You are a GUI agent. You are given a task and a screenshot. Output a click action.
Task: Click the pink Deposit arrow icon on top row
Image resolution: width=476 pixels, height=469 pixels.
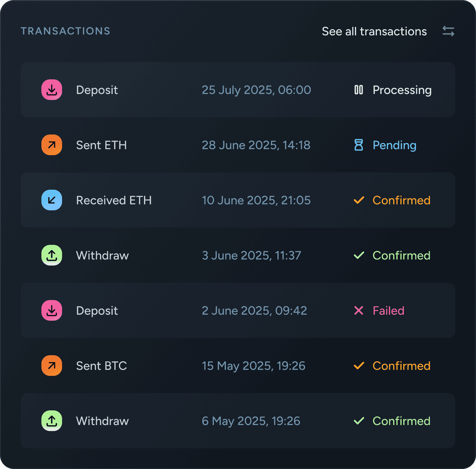click(x=52, y=90)
